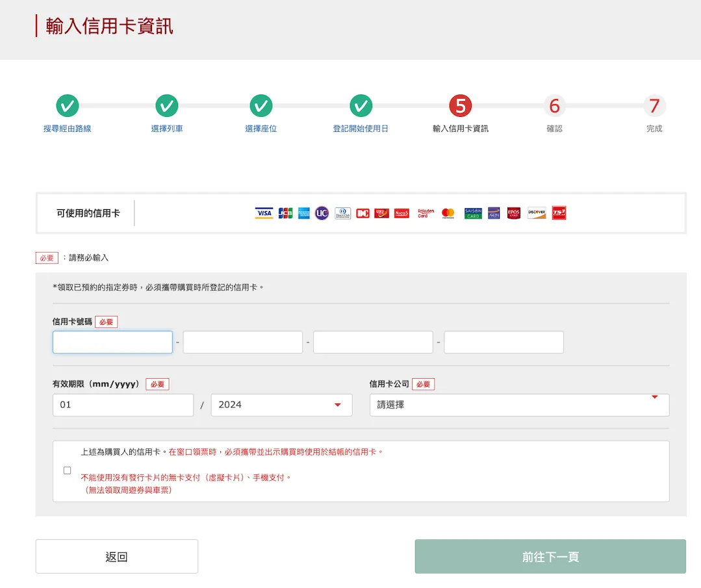Tick the cardholder confirmation checkbox
This screenshot has height=588, width=701.
click(x=68, y=470)
